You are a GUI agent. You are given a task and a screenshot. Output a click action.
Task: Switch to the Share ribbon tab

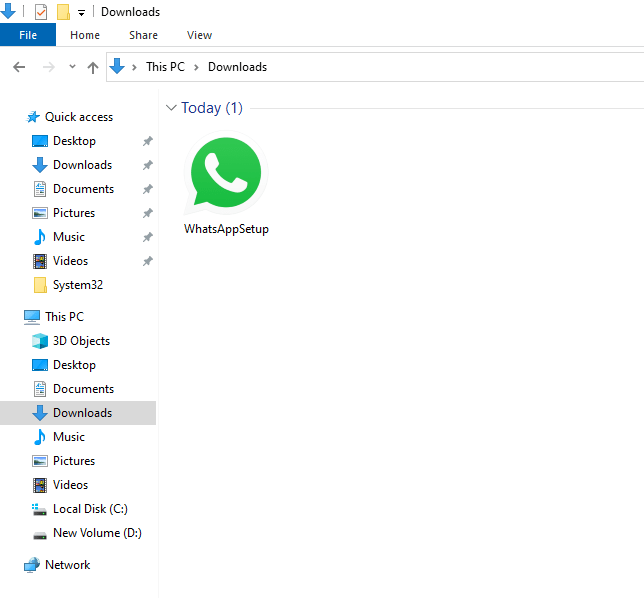pyautogui.click(x=143, y=35)
